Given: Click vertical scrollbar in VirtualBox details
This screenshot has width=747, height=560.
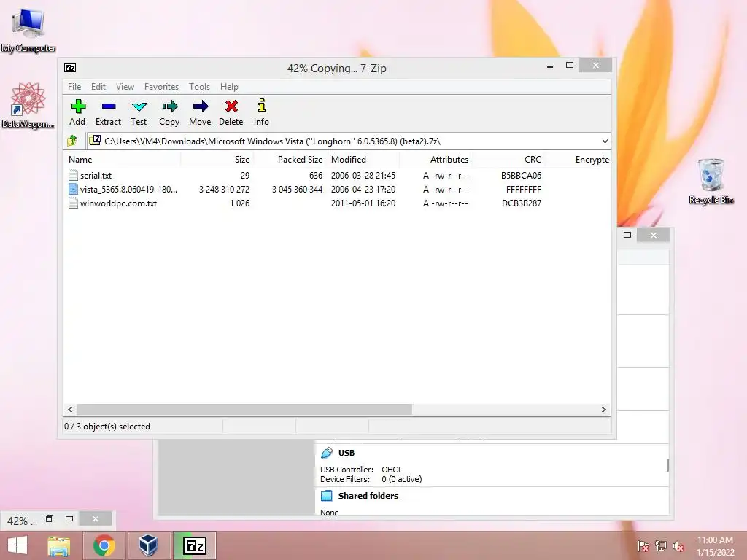Looking at the screenshot, I should [667, 465].
